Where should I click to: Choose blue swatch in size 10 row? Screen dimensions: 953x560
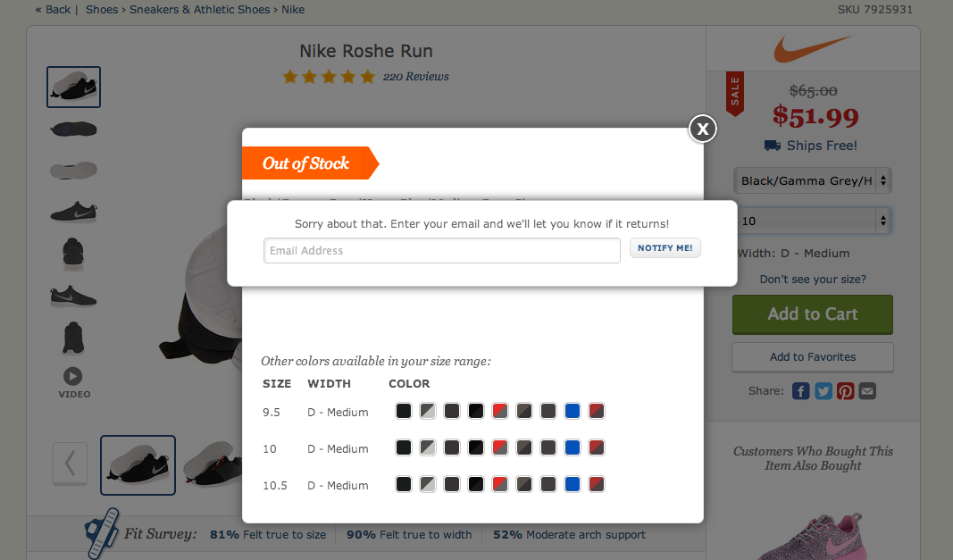pos(573,447)
